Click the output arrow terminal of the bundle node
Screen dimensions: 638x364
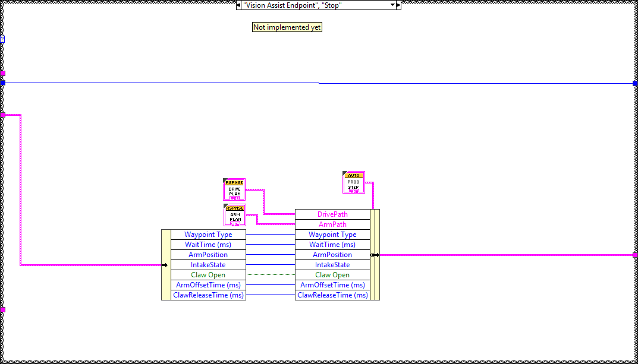(x=375, y=254)
